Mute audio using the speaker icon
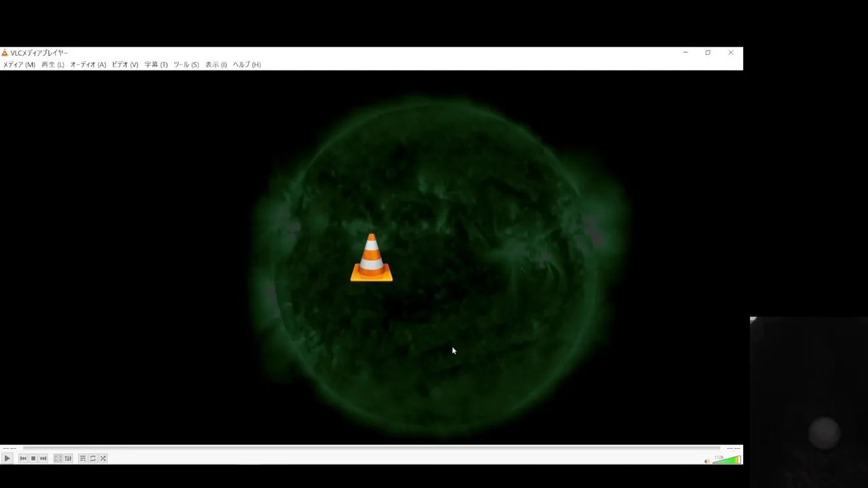868x488 pixels. (x=707, y=461)
